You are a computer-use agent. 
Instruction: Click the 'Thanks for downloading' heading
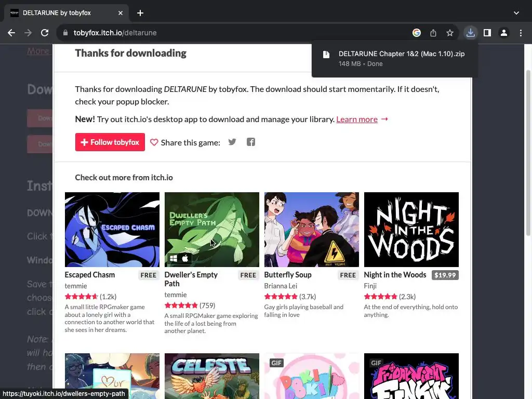pyautogui.click(x=130, y=54)
